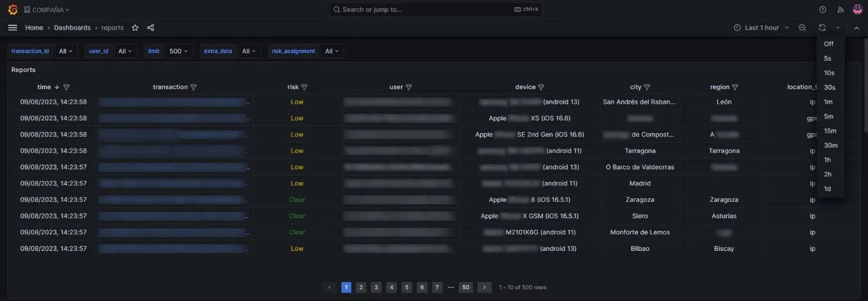This screenshot has width=868, height=301.
Task: Open the COMPAÑIA organization switcher
Action: (x=47, y=9)
